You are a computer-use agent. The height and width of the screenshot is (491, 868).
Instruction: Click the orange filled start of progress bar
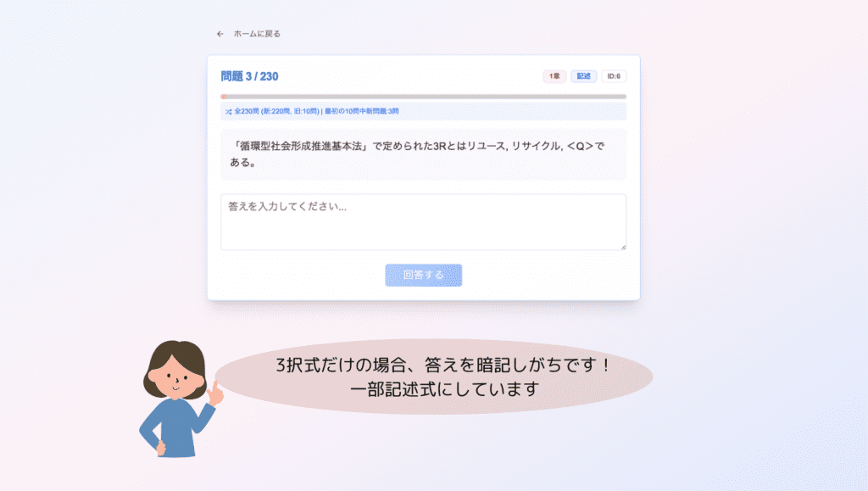coord(224,97)
